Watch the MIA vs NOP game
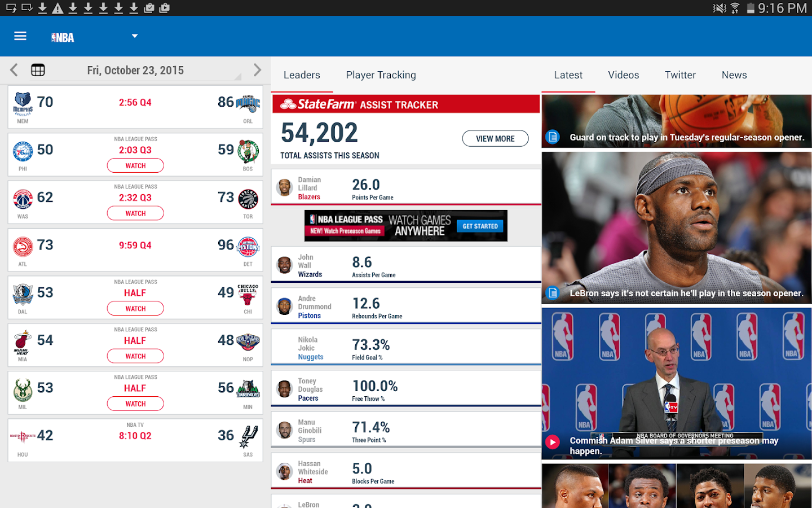This screenshot has width=812, height=508. pos(135,356)
